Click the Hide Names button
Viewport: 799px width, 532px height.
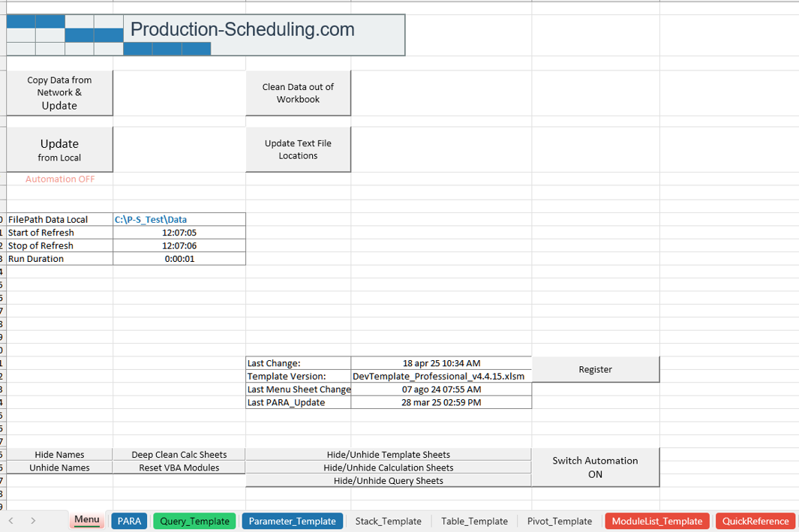pos(59,455)
